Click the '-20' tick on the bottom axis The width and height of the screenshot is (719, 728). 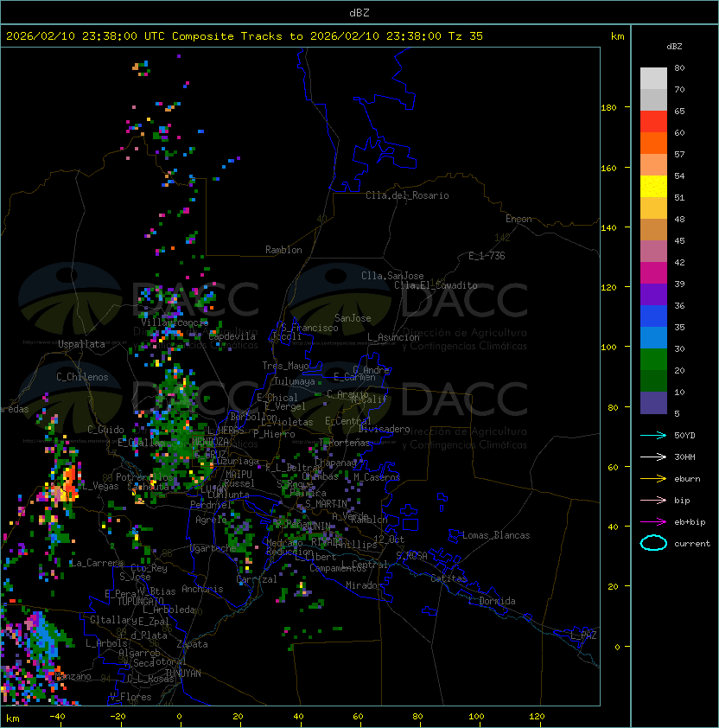click(118, 717)
